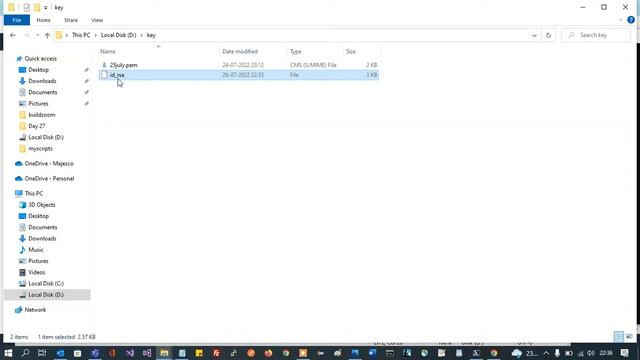Switch to large icons view button
Image resolution: width=640 pixels, height=360 pixels.
coord(629,337)
